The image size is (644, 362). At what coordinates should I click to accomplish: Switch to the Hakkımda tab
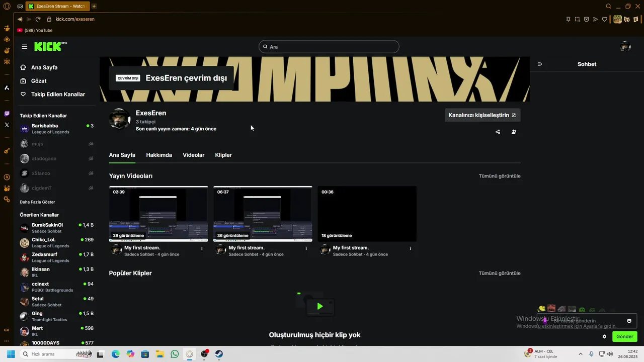pyautogui.click(x=159, y=155)
